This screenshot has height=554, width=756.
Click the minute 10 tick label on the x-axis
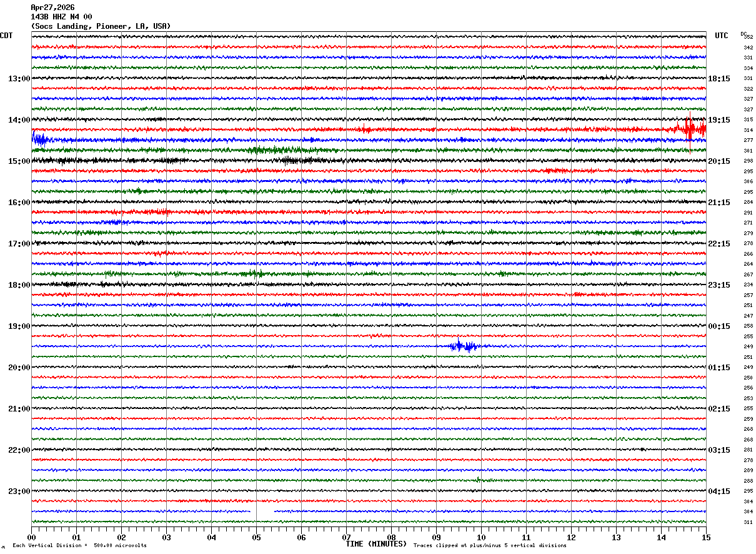tap(481, 538)
